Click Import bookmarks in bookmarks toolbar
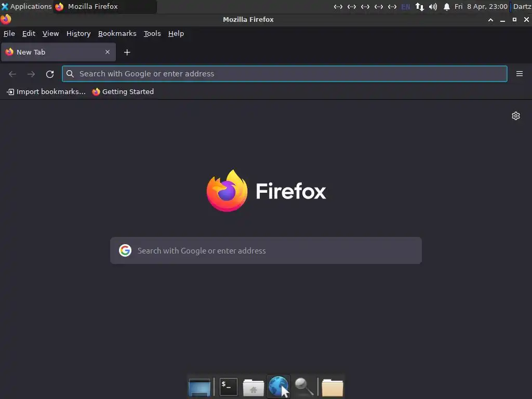This screenshot has height=399, width=532. pos(46,91)
